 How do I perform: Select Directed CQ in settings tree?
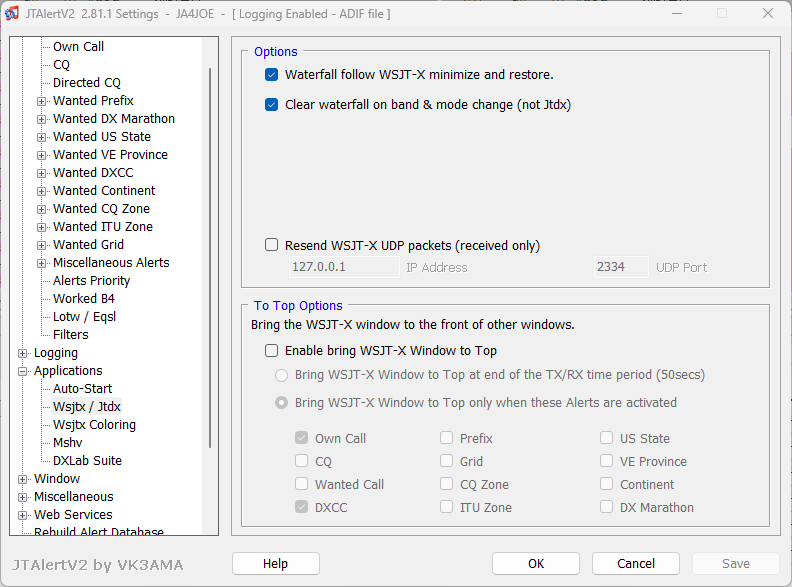click(87, 82)
